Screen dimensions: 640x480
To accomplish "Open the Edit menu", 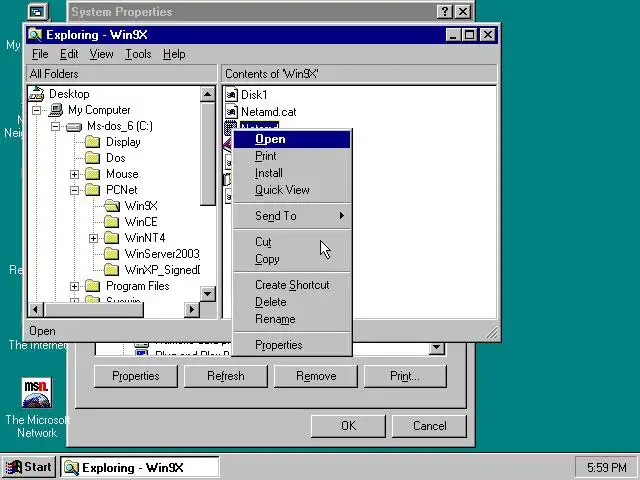I will click(x=69, y=54).
